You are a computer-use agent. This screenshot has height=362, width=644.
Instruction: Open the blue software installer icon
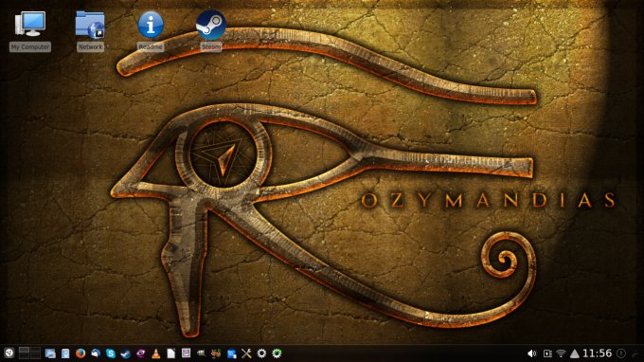click(231, 353)
